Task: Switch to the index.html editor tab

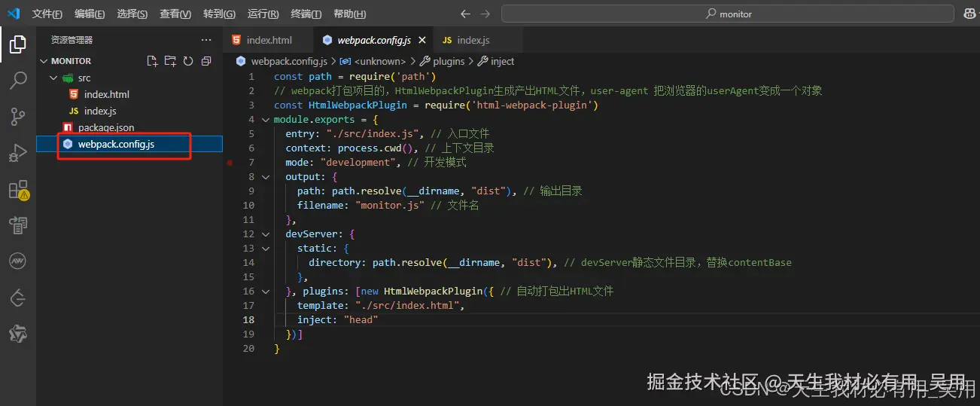Action: (x=268, y=40)
